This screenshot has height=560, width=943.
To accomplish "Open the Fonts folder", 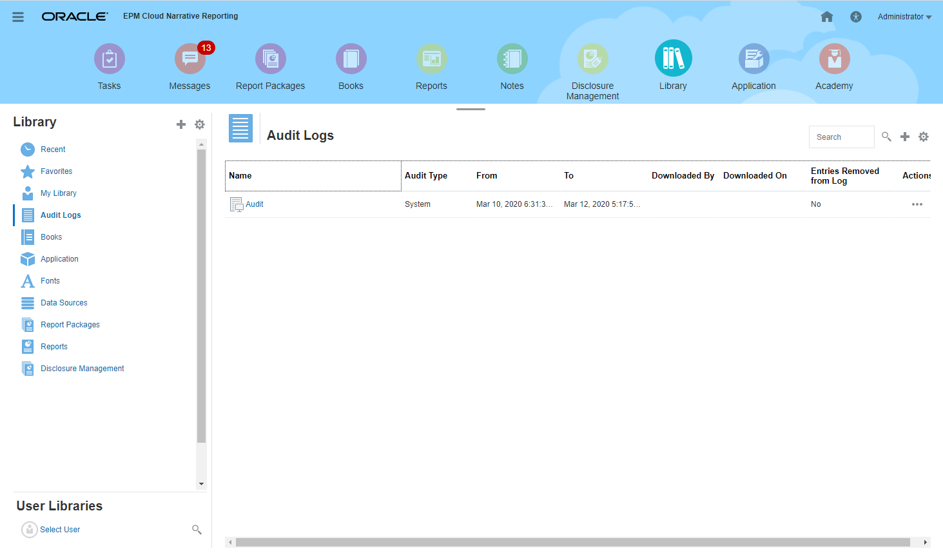I will (50, 281).
